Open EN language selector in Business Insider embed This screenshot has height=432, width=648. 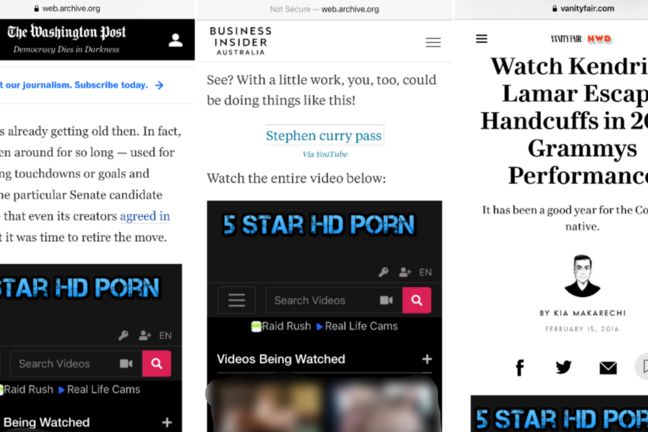tap(425, 272)
